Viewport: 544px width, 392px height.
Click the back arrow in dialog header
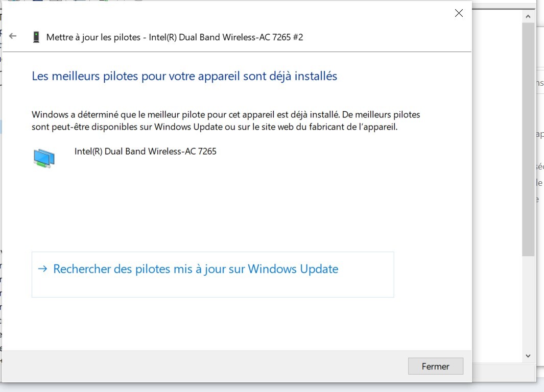point(13,36)
